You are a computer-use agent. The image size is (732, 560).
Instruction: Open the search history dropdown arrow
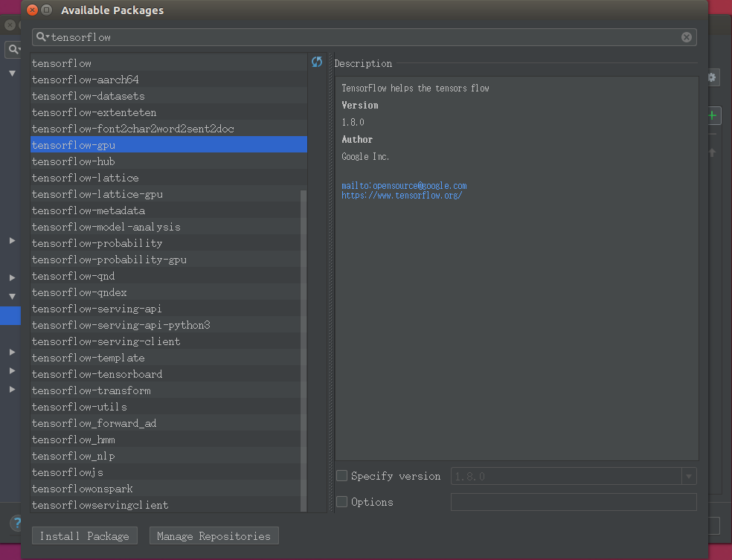(x=48, y=37)
